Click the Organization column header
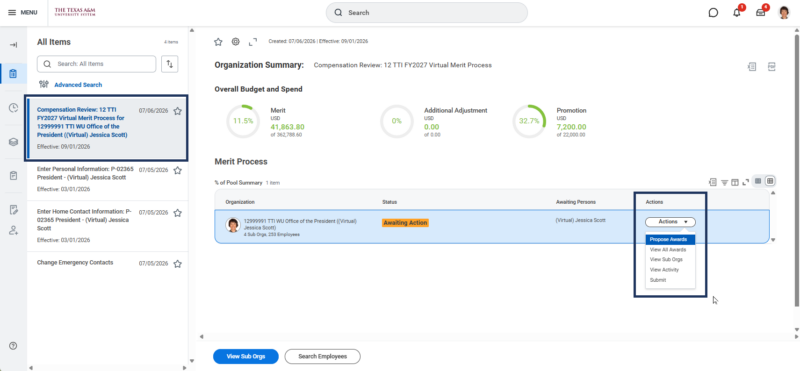Viewport: 800px width, 371px height. coord(240,202)
